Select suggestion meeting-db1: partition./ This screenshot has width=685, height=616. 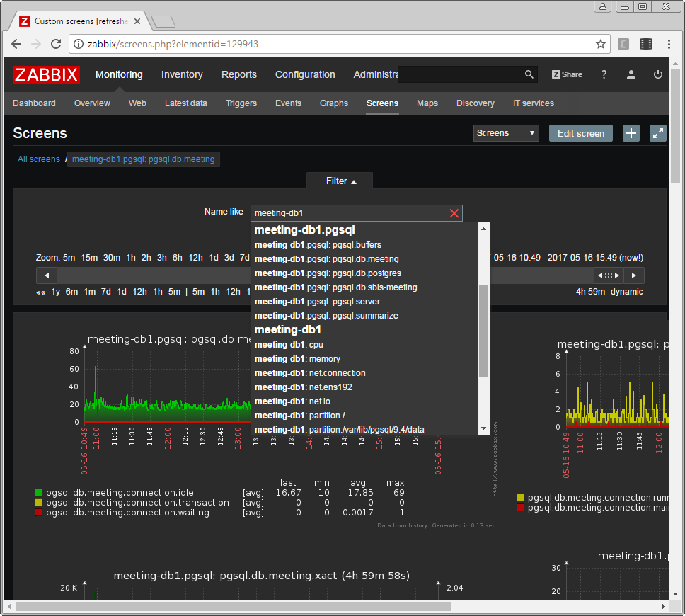pyautogui.click(x=300, y=416)
